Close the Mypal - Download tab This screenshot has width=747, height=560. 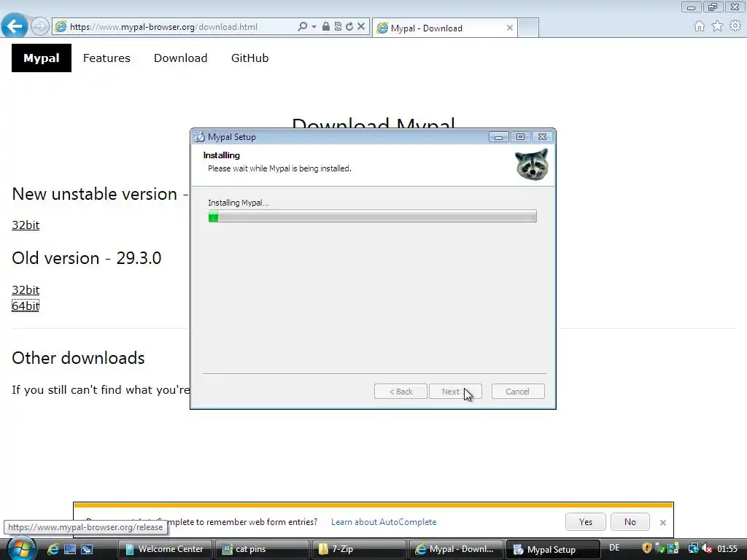click(510, 28)
